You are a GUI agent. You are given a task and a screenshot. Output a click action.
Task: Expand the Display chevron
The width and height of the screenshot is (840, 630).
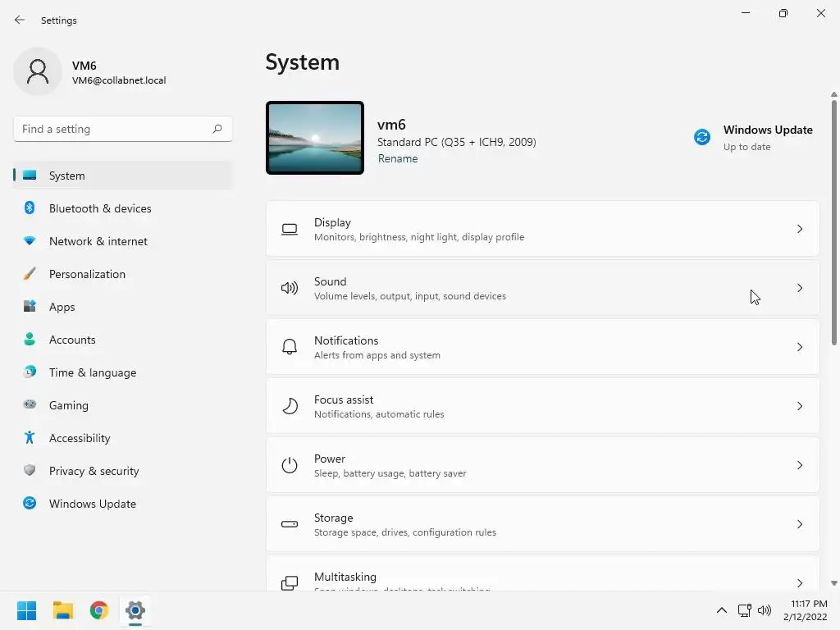799,230
